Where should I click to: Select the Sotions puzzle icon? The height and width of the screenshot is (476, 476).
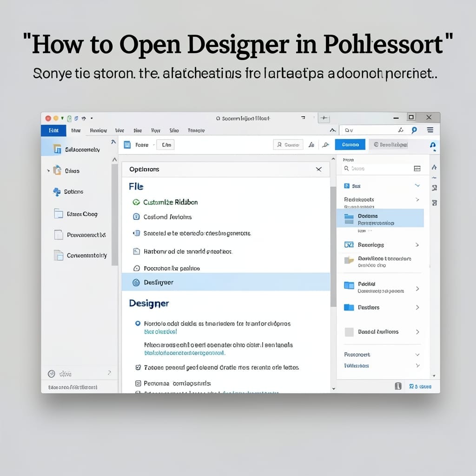tap(57, 192)
